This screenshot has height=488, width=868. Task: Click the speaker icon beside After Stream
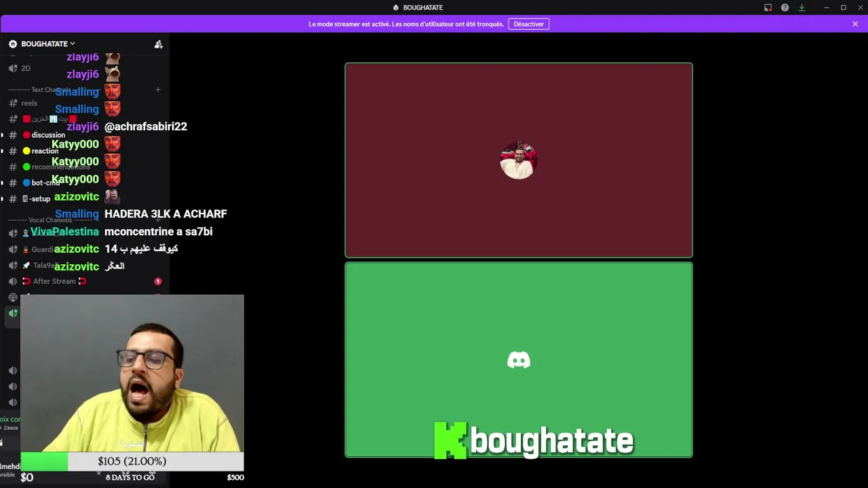(13, 281)
